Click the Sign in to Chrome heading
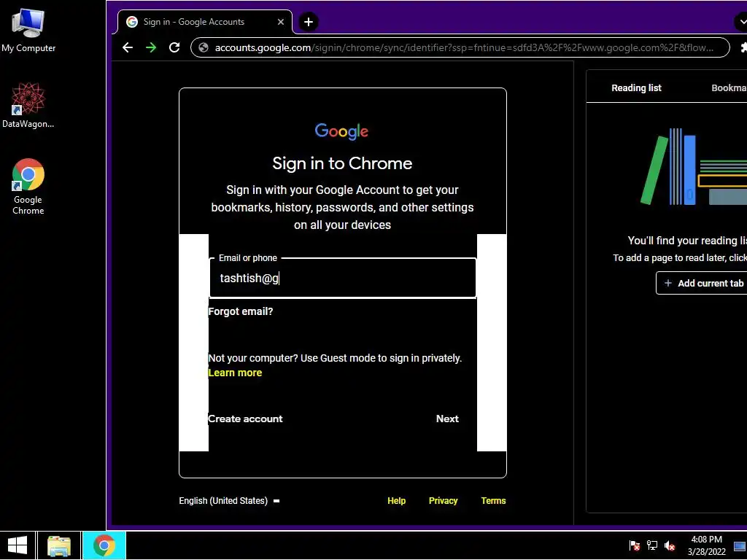This screenshot has height=560, width=747. 342,163
